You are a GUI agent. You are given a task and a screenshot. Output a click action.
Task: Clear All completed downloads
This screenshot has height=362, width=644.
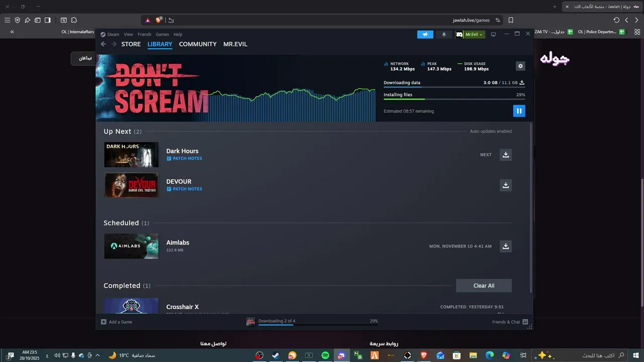pos(484,286)
